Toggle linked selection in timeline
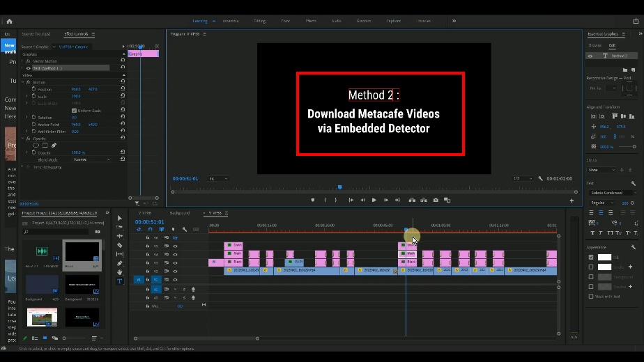This screenshot has height=362, width=644. coord(162,230)
